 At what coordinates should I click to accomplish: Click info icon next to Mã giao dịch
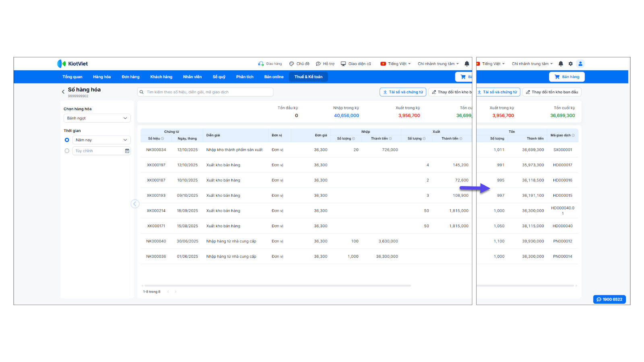[x=573, y=135]
